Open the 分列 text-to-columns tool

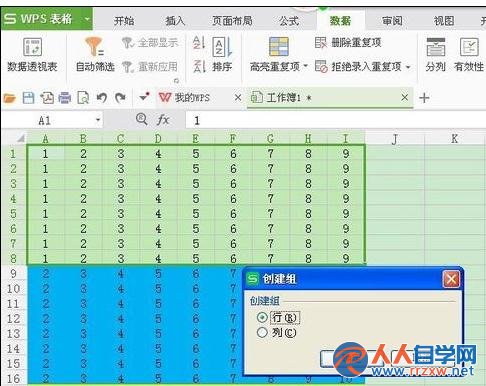click(x=435, y=55)
